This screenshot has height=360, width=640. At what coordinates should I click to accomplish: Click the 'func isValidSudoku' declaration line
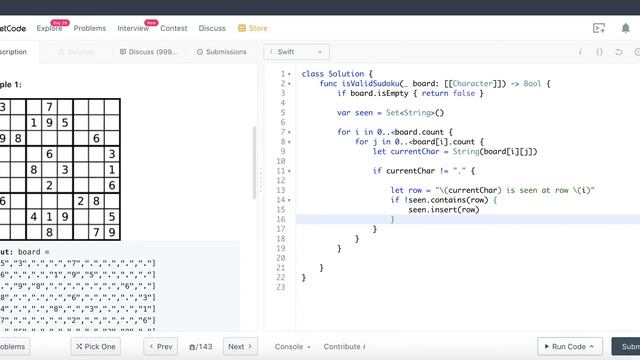[435, 84]
